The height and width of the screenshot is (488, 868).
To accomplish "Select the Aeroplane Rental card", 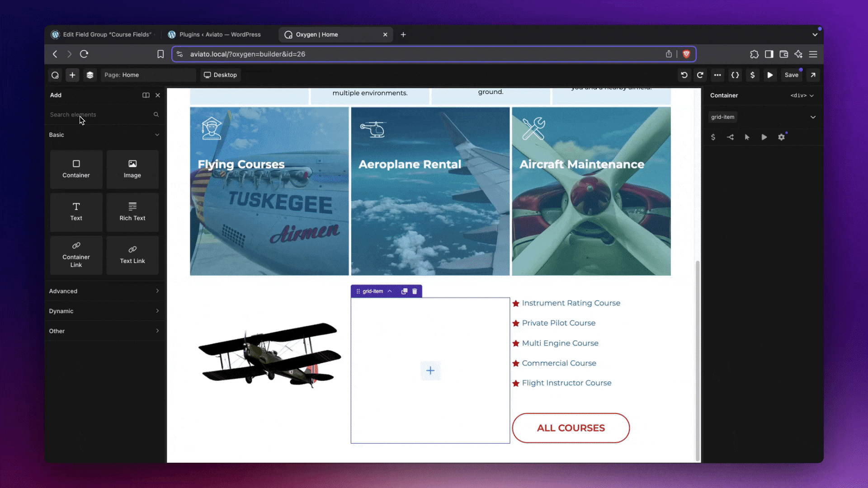I will coord(430,191).
